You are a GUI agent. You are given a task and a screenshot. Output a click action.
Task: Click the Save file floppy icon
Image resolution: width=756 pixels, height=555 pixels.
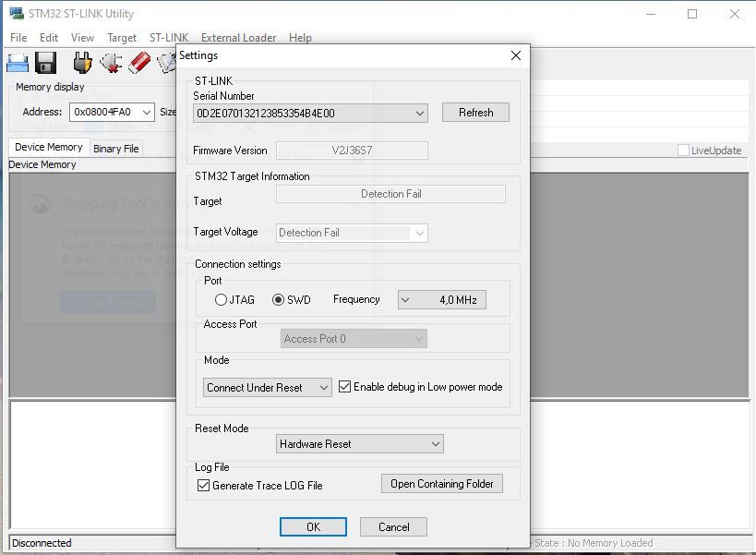pos(46,63)
